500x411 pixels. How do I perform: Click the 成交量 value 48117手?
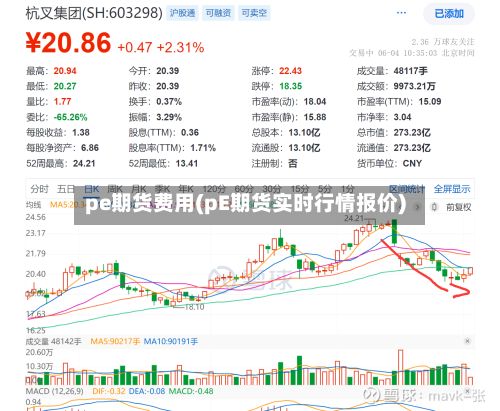(410, 71)
